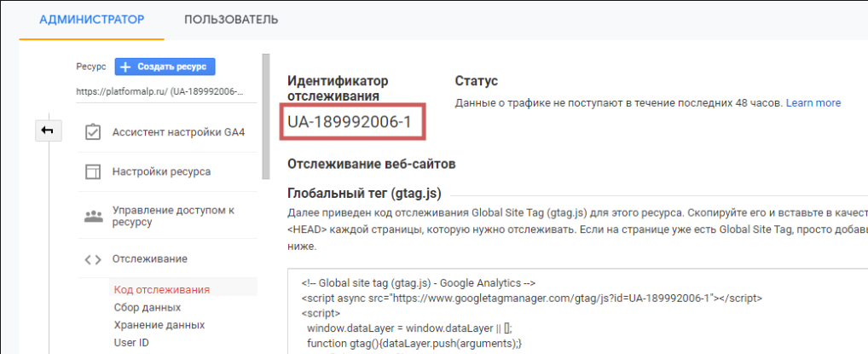Open Управление доступом к ресурсу
The width and height of the screenshot is (868, 354).
[x=173, y=216]
